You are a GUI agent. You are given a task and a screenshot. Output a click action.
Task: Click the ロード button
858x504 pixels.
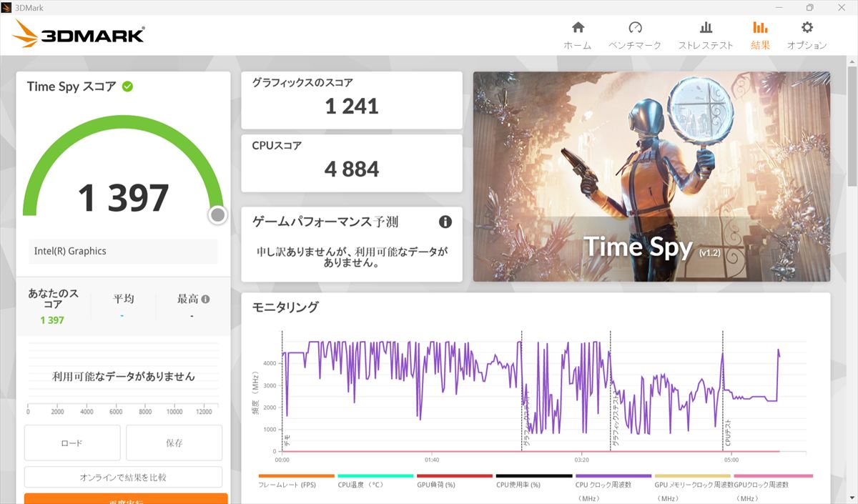point(72,443)
